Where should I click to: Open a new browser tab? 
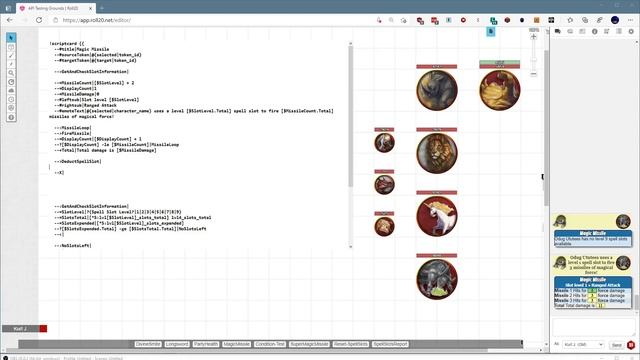click(102, 8)
